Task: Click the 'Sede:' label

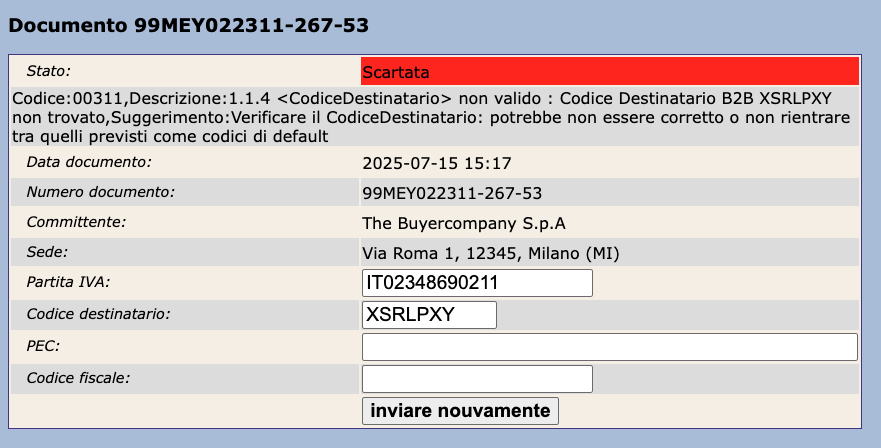Action: coord(46,252)
